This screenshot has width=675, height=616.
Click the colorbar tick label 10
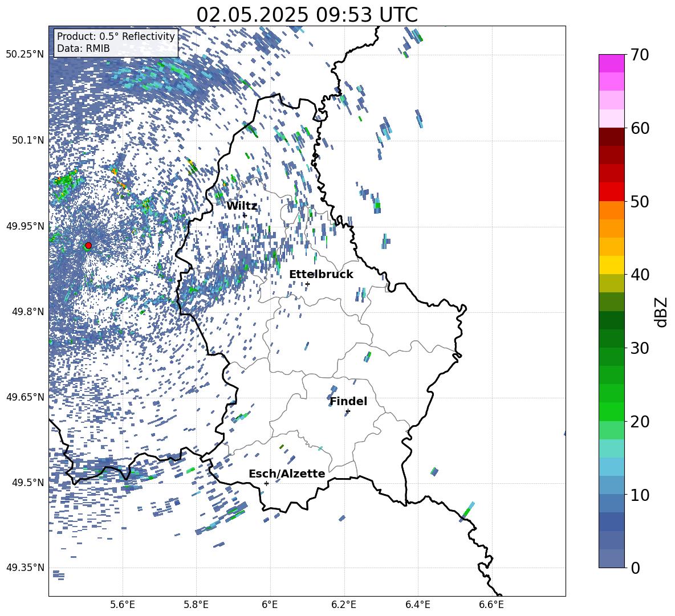640,495
